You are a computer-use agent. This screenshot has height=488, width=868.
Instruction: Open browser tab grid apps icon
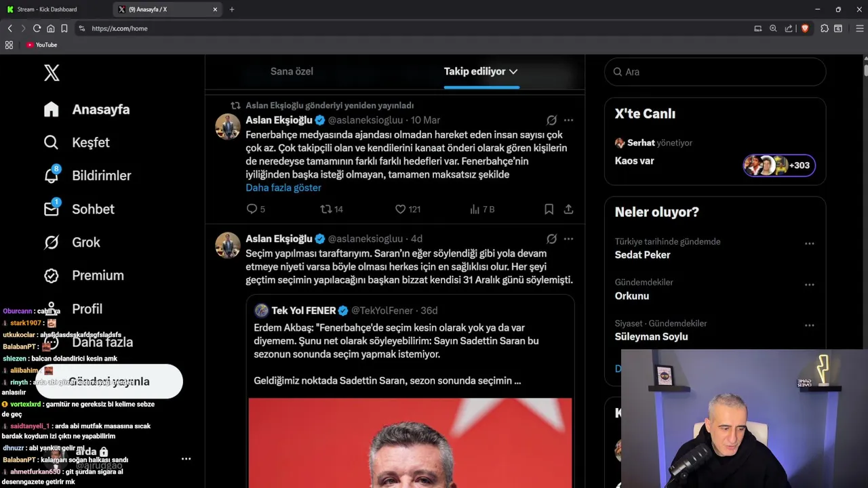(9, 45)
